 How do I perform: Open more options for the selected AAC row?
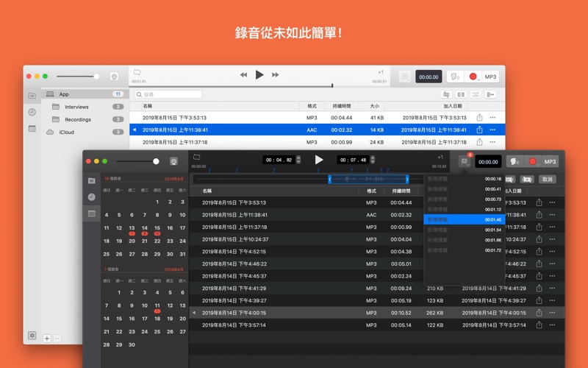pos(492,130)
